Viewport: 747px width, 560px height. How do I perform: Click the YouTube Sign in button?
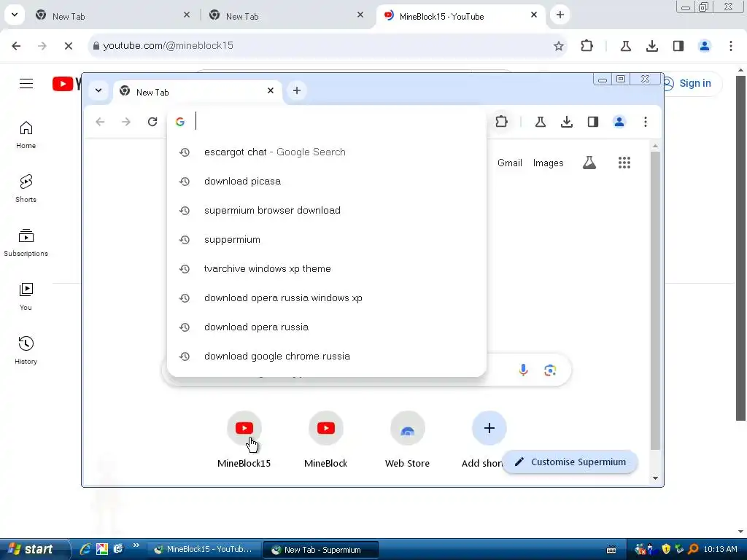[691, 83]
